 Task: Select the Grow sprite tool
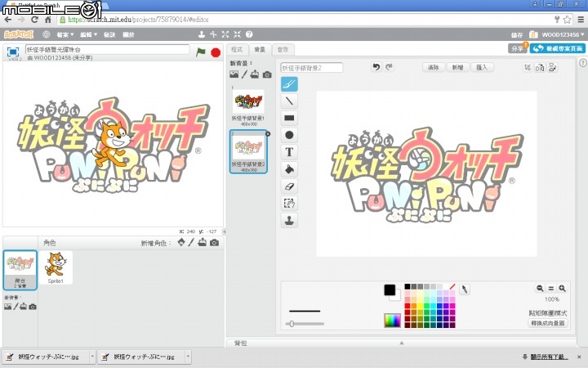point(225,34)
